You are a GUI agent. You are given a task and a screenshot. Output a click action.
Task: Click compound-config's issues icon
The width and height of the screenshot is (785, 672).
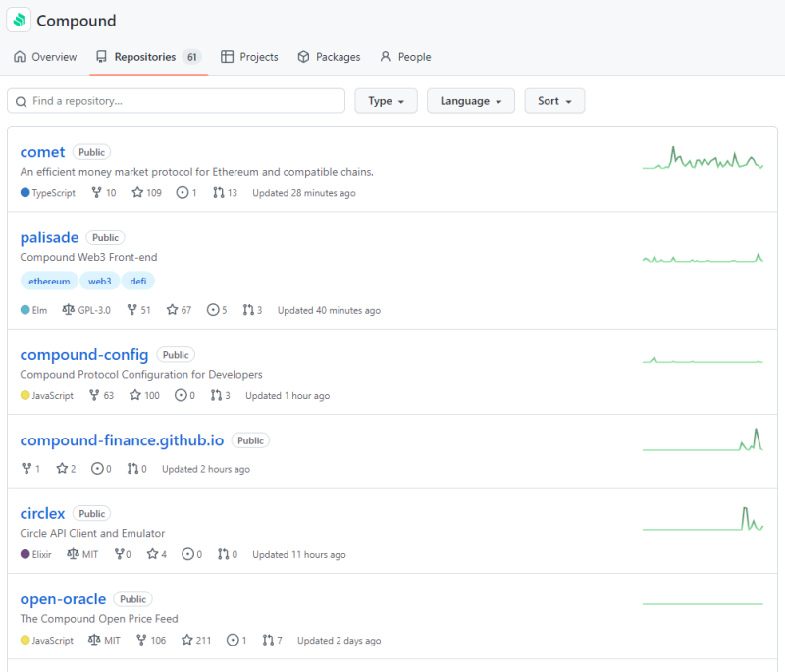point(181,395)
